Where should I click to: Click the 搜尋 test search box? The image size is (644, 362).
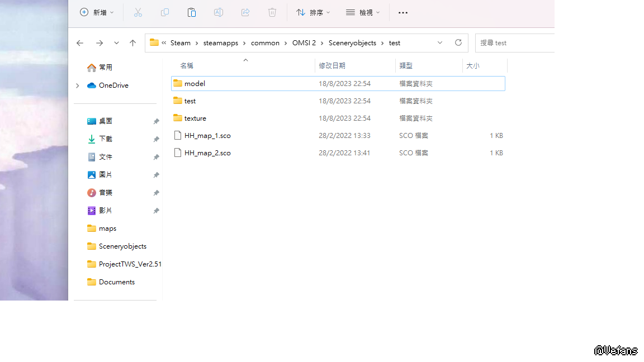click(x=514, y=43)
